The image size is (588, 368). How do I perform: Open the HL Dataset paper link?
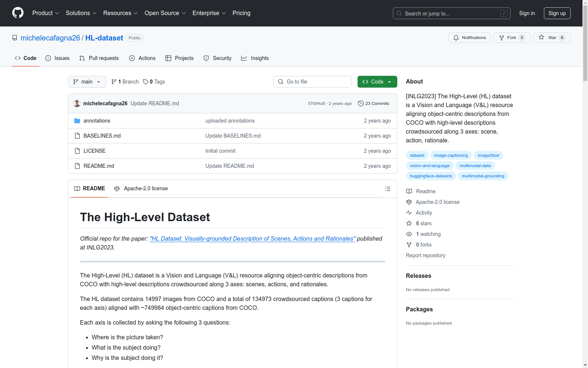tap(252, 238)
